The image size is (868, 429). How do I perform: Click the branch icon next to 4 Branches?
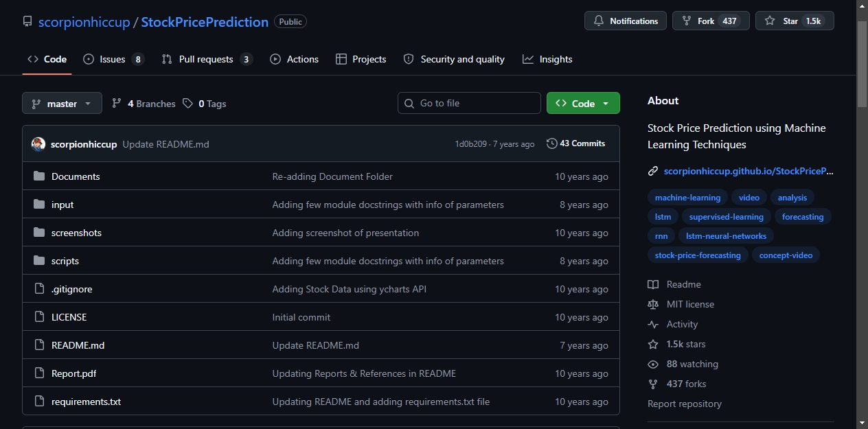117,104
